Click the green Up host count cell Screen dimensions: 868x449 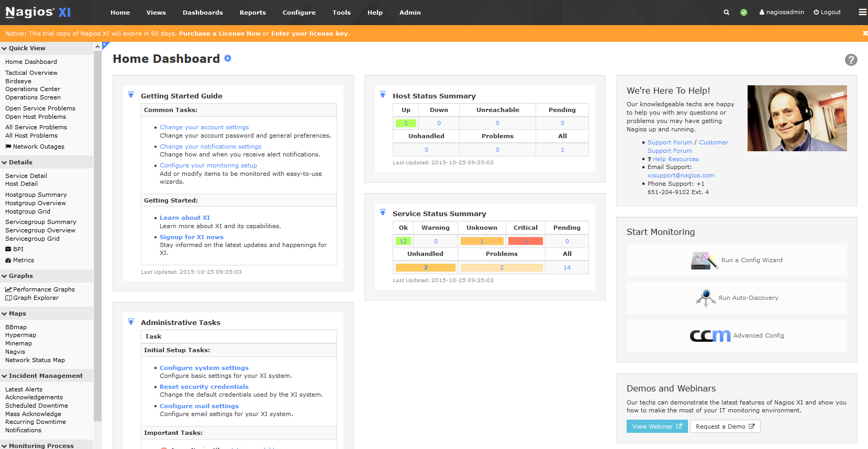pyautogui.click(x=406, y=123)
